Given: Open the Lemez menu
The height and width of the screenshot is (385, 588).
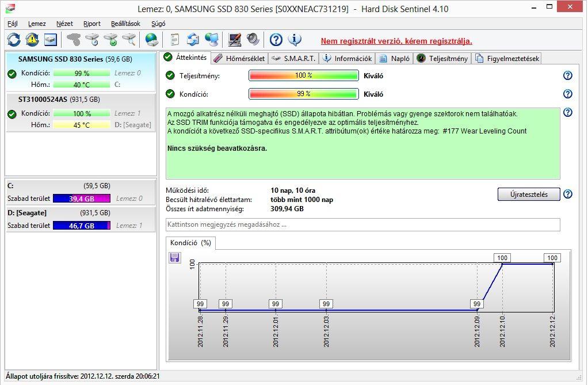Looking at the screenshot, I should tap(37, 24).
